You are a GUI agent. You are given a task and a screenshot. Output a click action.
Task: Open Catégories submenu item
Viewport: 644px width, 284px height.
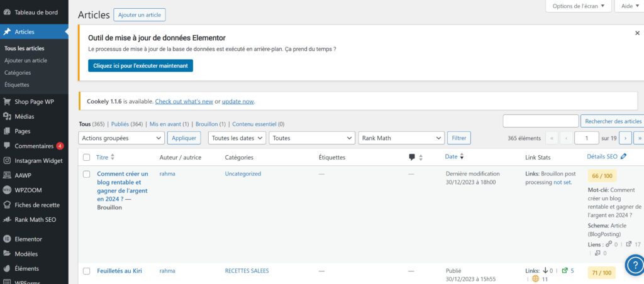tap(18, 73)
